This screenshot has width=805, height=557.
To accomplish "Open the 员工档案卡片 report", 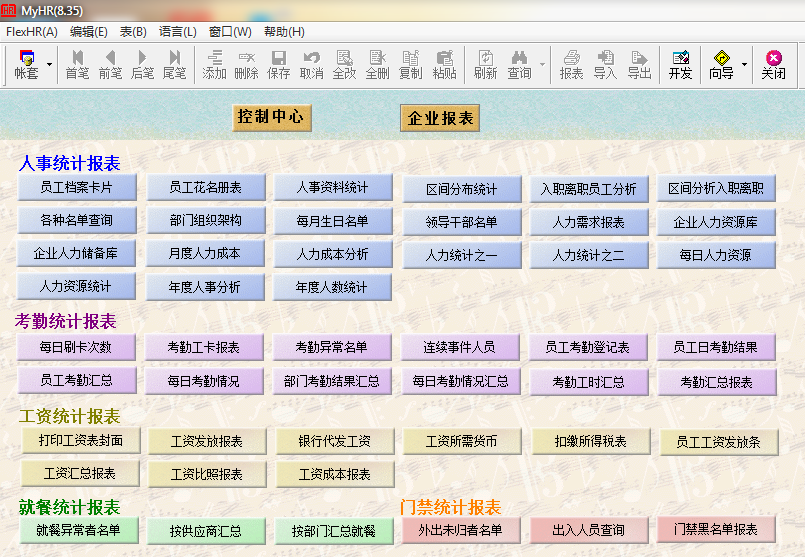I will pos(76,187).
